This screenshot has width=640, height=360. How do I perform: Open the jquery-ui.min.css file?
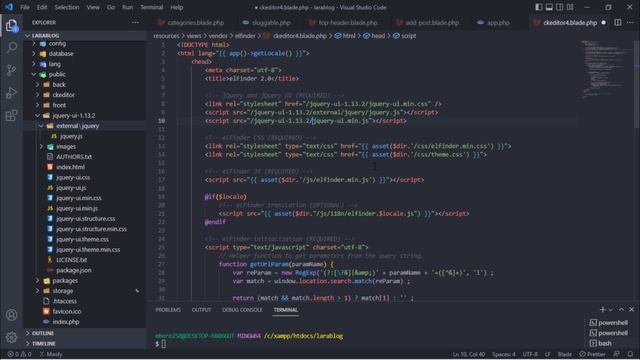pyautogui.click(x=79, y=198)
